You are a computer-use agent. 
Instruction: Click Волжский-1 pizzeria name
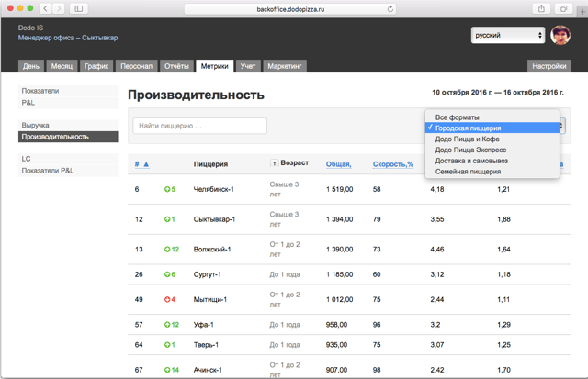tap(212, 249)
